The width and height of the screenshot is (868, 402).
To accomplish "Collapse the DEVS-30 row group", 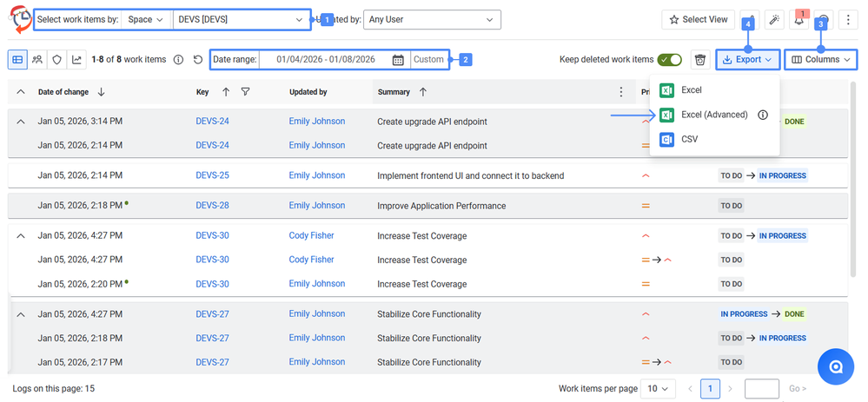I will click(x=21, y=236).
